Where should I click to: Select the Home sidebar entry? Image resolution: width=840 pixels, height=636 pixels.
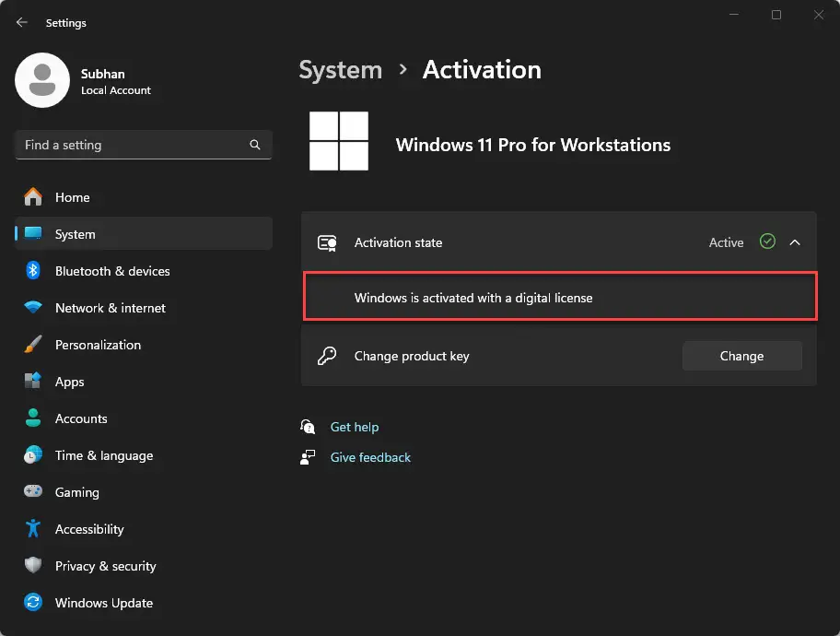pos(73,197)
